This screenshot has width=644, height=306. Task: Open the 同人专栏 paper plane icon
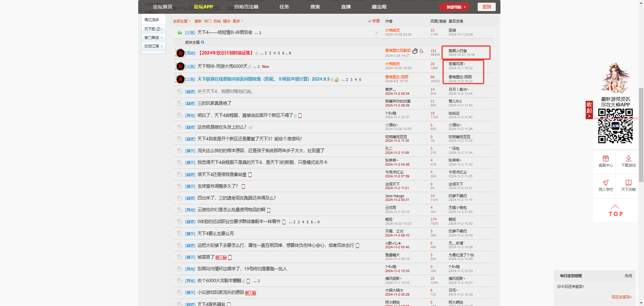(605, 182)
